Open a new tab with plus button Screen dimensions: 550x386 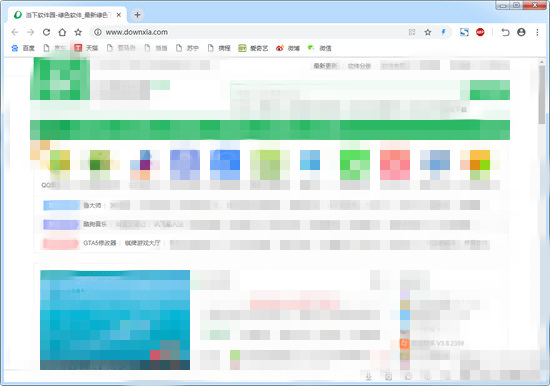[x=138, y=15]
